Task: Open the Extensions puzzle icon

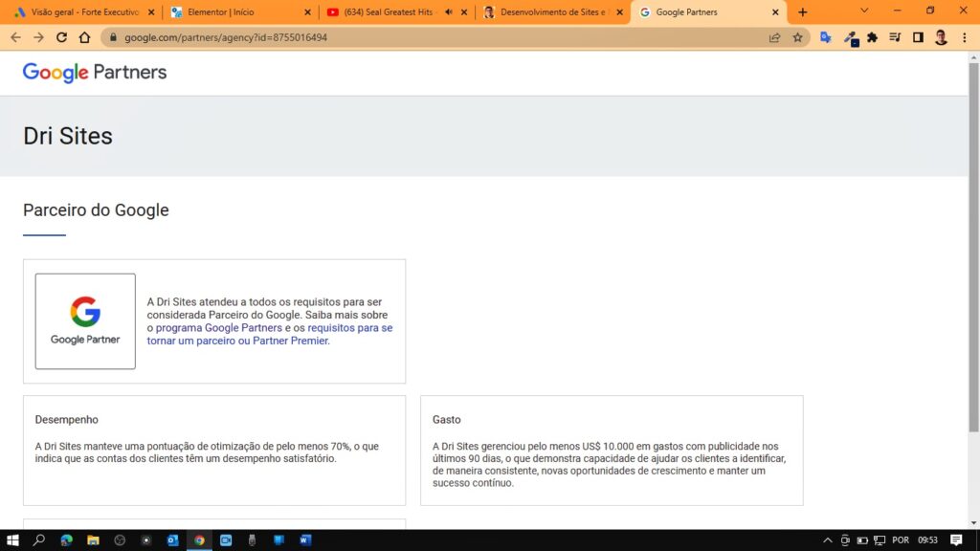Action: coord(872,37)
